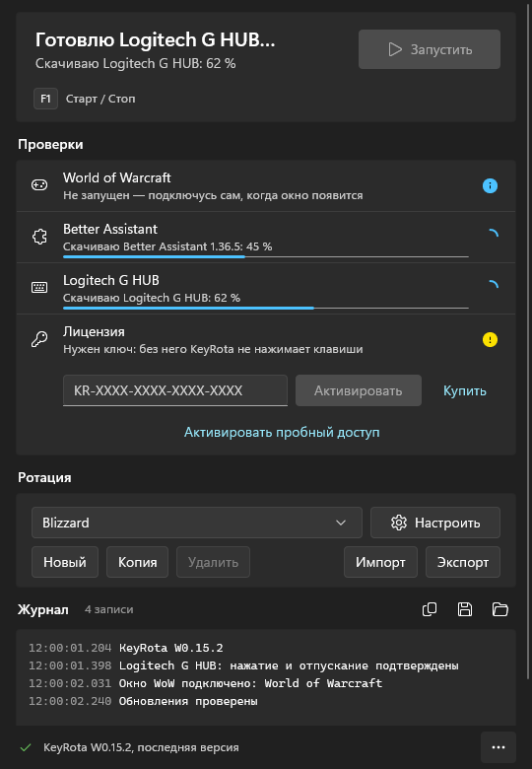Click the Удалить button
Viewport: 532px width, 769px height.
[213, 562]
